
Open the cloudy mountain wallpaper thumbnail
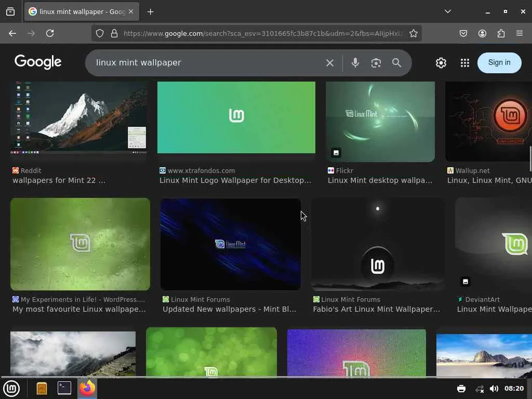coord(73,354)
